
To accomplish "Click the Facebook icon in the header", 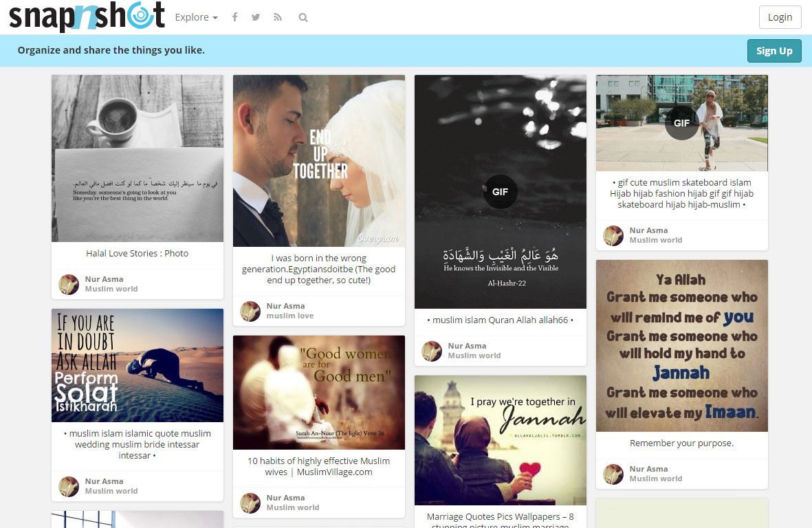I will [234, 17].
